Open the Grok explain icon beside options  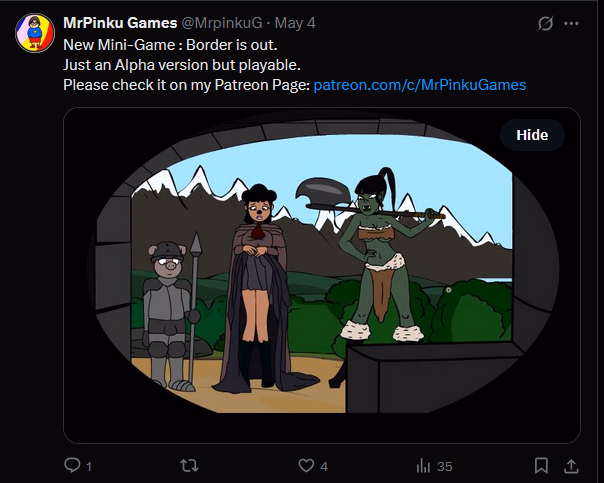[545, 23]
